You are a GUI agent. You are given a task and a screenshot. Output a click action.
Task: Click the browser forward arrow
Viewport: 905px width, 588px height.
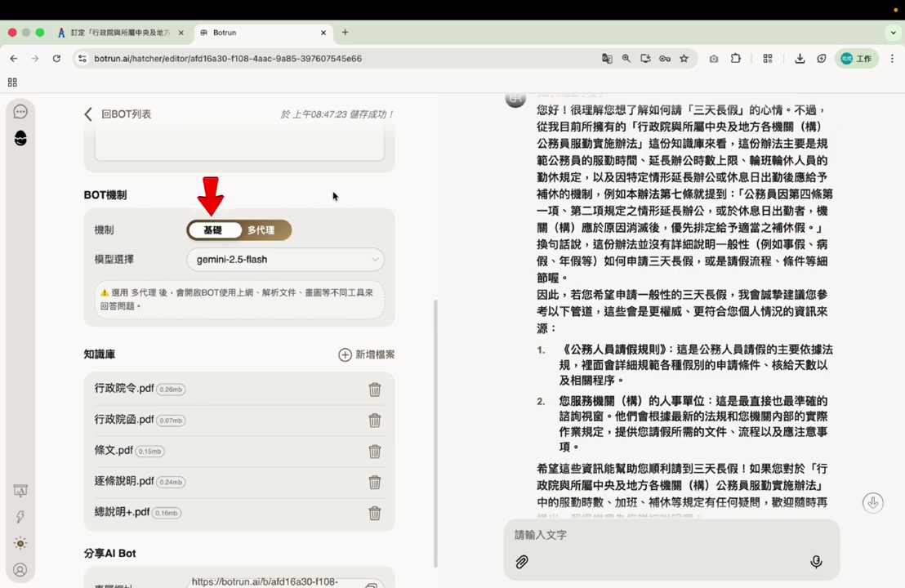(35, 58)
